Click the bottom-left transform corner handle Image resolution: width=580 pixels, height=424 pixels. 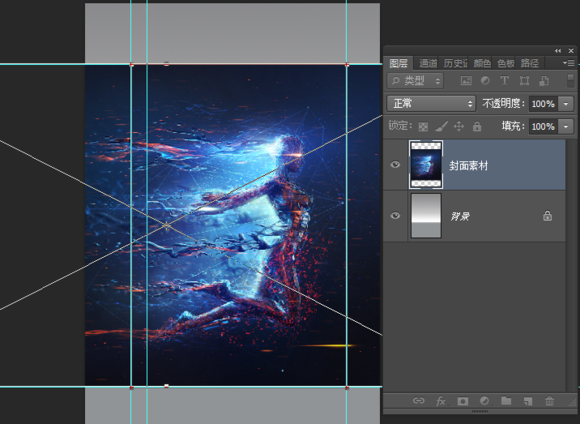pos(131,388)
